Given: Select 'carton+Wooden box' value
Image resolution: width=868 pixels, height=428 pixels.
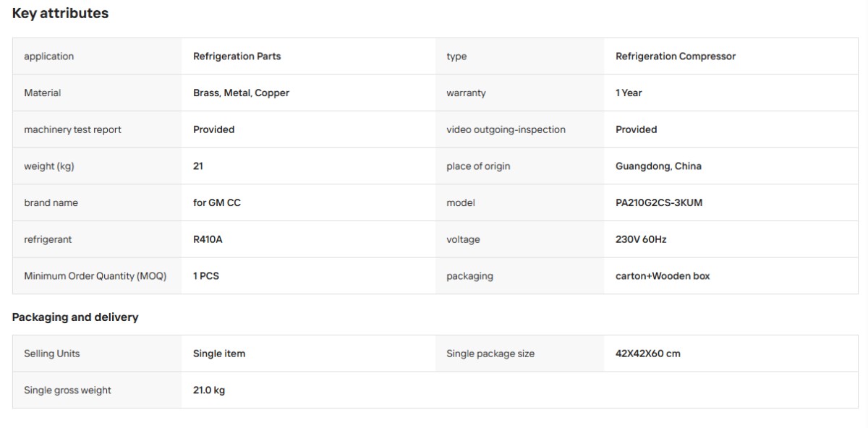Looking at the screenshot, I should click(x=663, y=276).
